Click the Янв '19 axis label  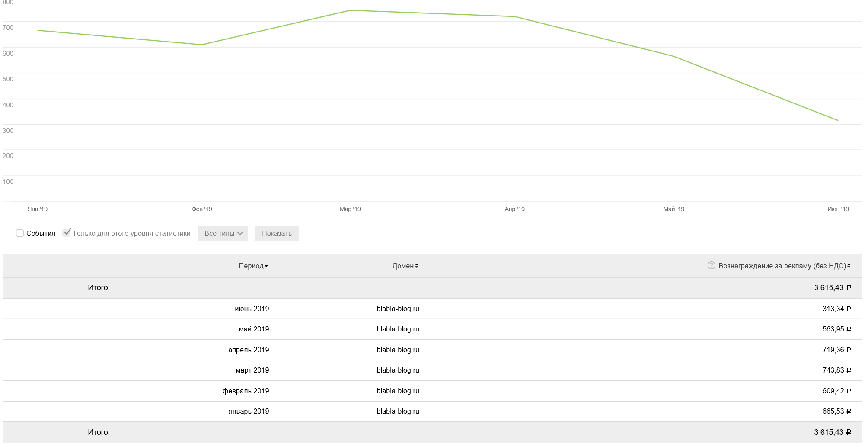pyautogui.click(x=38, y=209)
